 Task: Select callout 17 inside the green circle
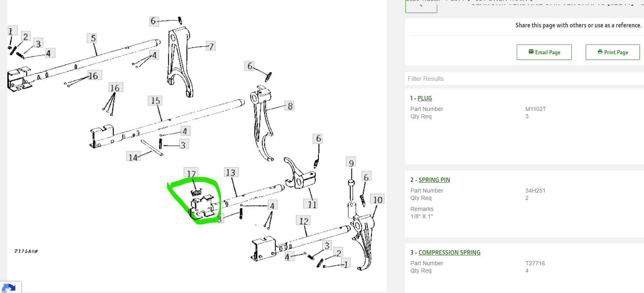(x=191, y=173)
